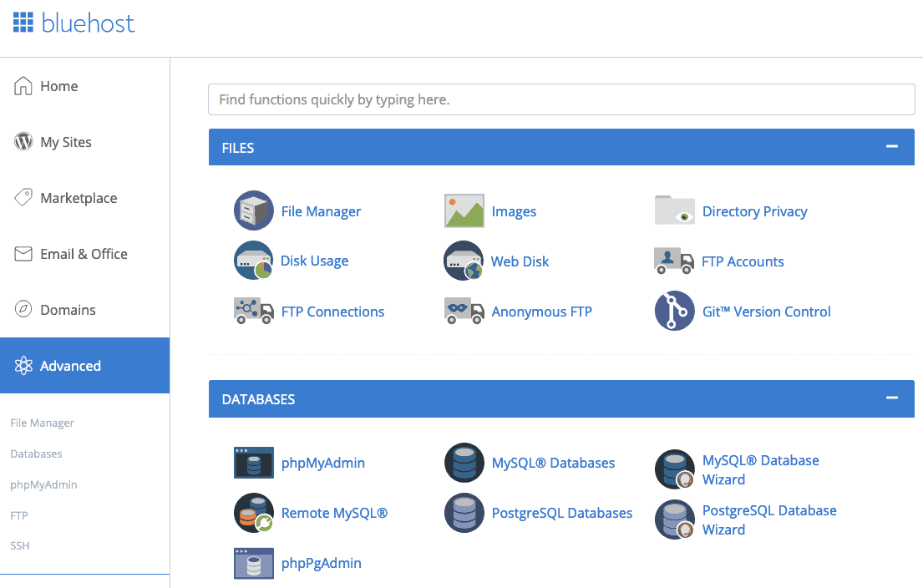The height and width of the screenshot is (588, 923).
Task: Select the Directory Privacy folder icon
Action: [675, 210]
